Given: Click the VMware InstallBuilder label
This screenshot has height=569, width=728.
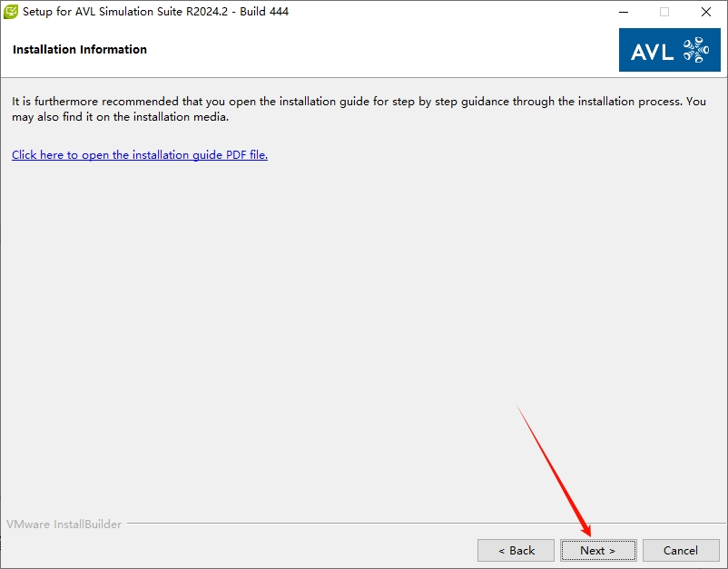Looking at the screenshot, I should (x=64, y=525).
